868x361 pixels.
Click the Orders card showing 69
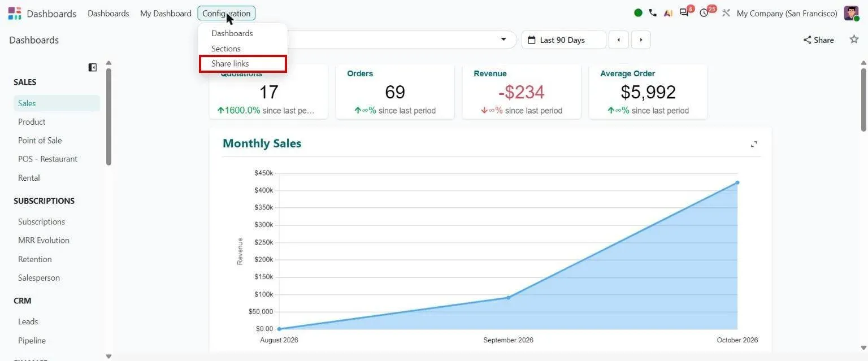395,92
